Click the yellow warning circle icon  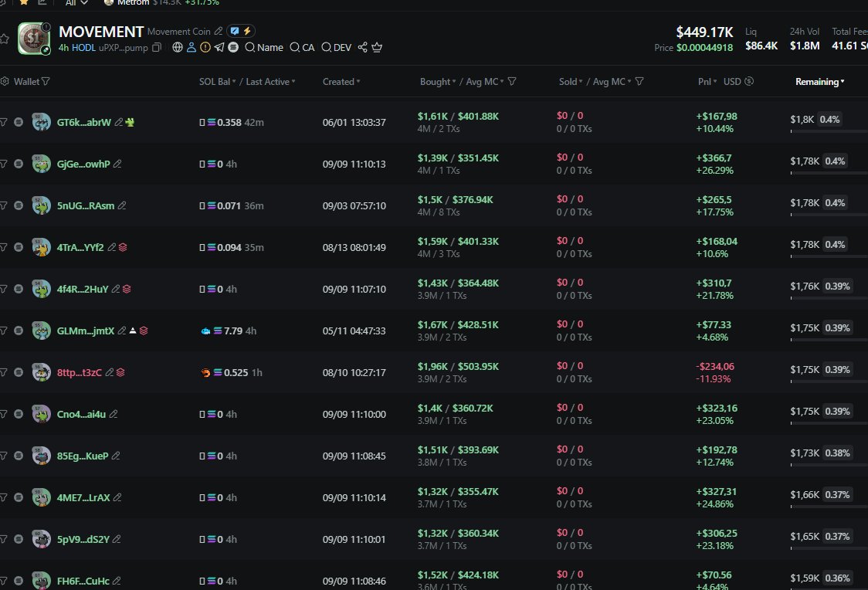[205, 47]
